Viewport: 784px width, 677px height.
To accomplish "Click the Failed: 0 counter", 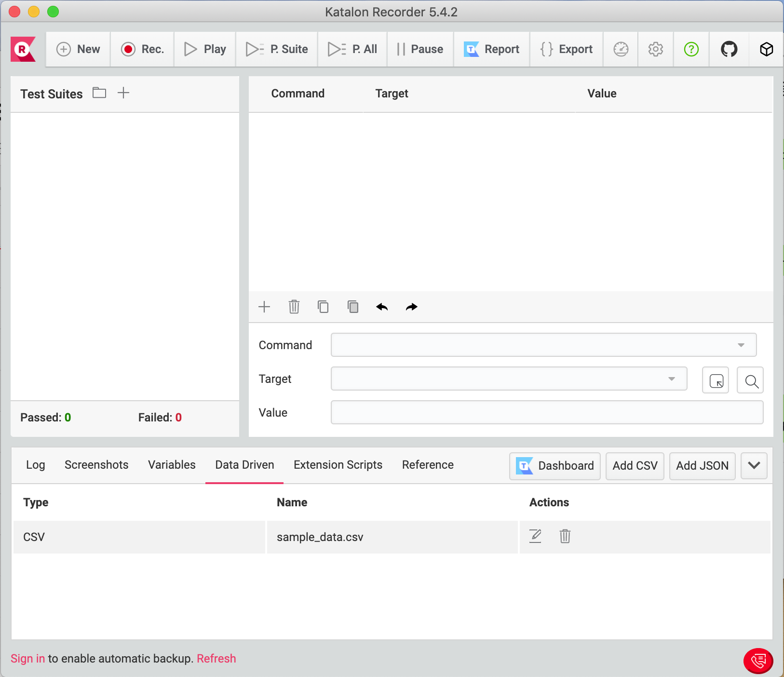I will [x=160, y=418].
